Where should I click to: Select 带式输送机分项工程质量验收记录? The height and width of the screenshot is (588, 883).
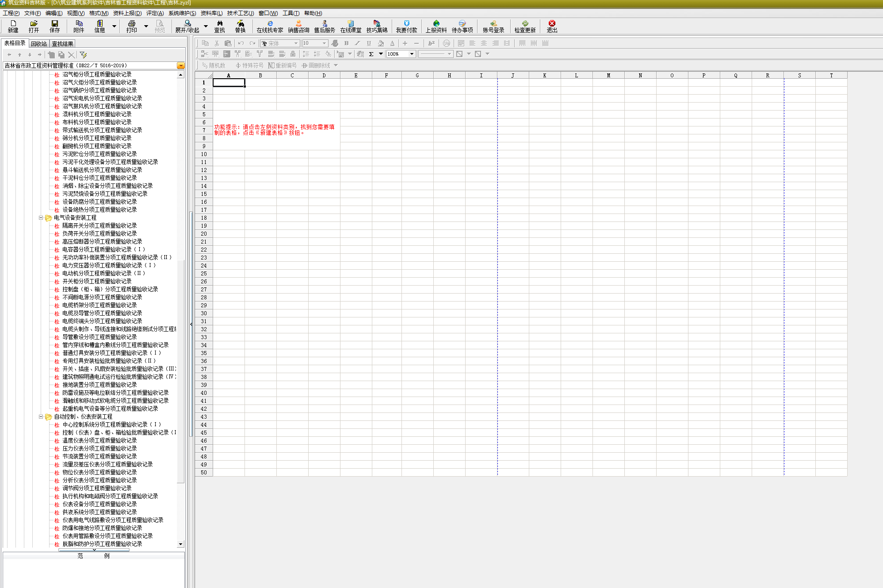[102, 130]
